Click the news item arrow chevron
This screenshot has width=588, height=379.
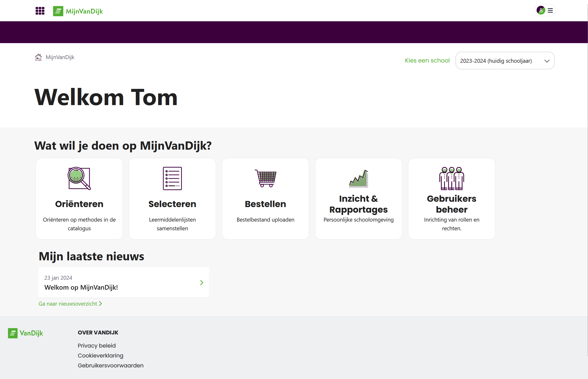coord(201,283)
